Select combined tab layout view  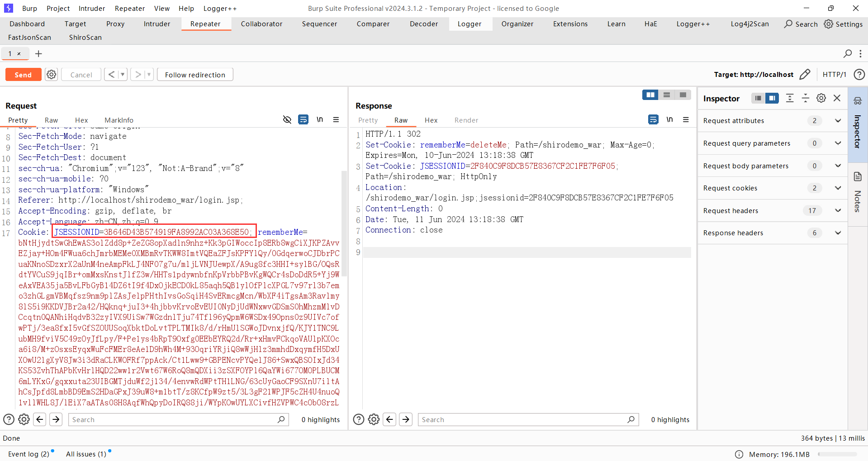click(x=683, y=95)
